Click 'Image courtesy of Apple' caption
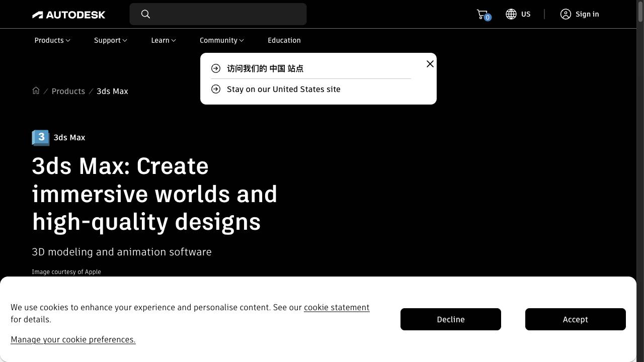This screenshot has width=644, height=362. (x=66, y=271)
